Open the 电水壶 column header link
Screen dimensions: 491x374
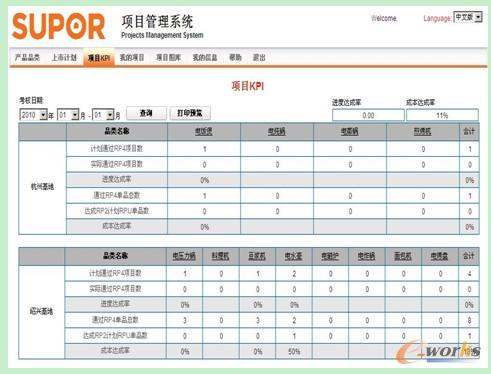(x=294, y=256)
